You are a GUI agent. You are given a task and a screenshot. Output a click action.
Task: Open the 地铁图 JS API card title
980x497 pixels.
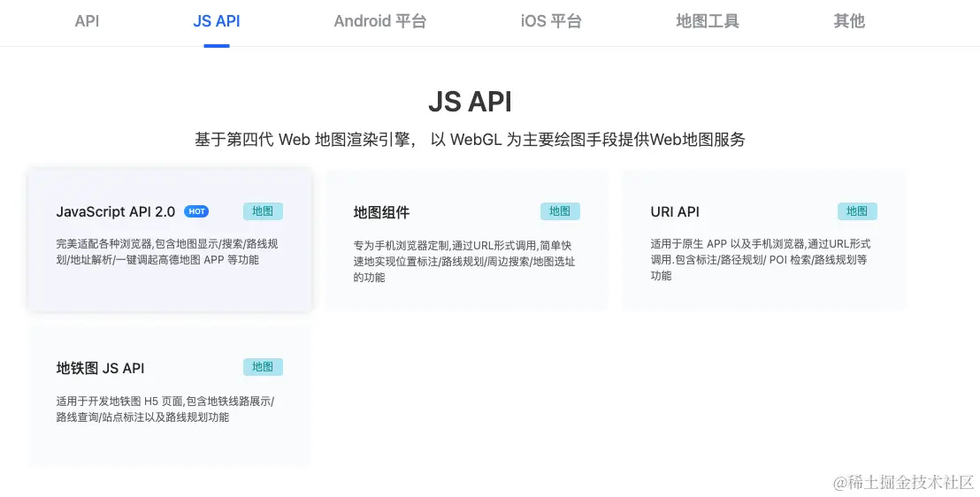point(100,368)
